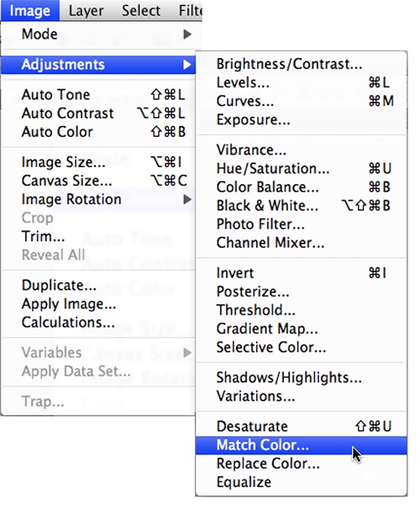The image size is (420, 509).
Task: Choose Replace Color option
Action: click(x=302, y=464)
